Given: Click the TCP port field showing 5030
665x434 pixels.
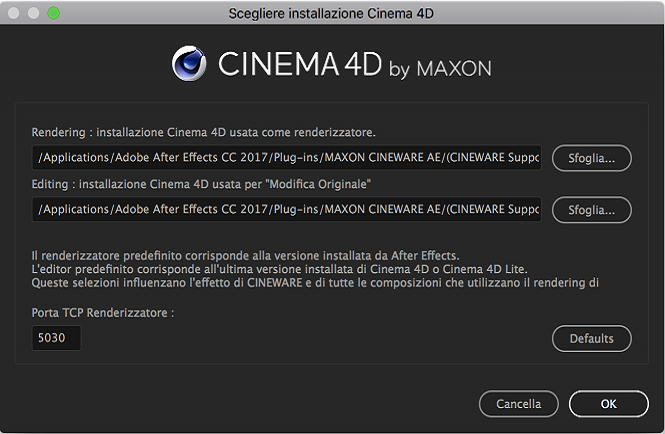Looking at the screenshot, I should coord(56,339).
